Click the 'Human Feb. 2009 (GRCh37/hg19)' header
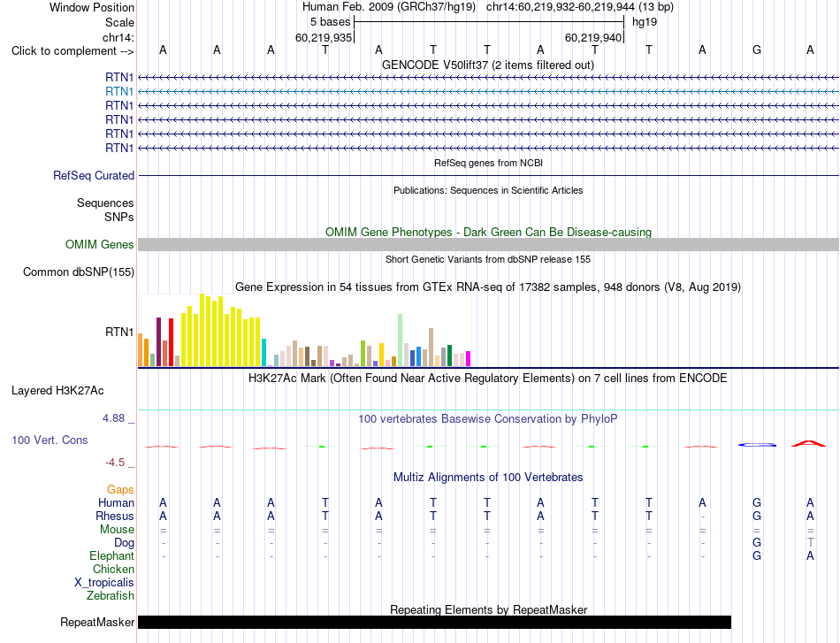 [x=389, y=7]
